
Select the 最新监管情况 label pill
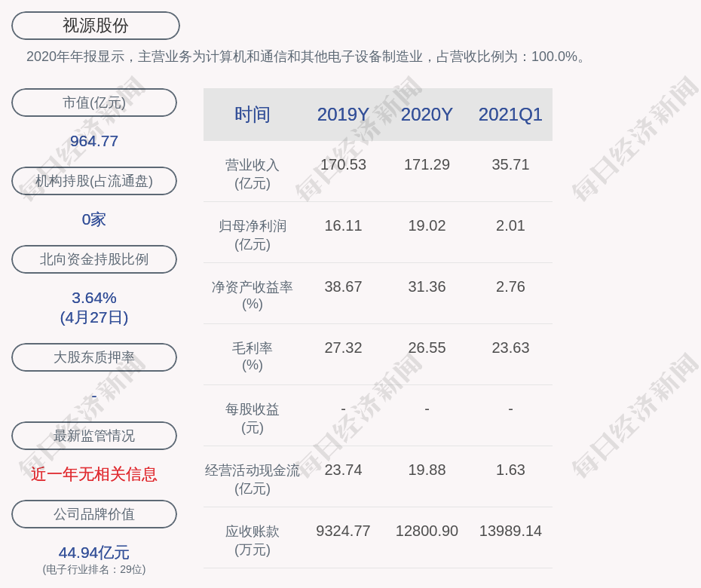click(94, 436)
